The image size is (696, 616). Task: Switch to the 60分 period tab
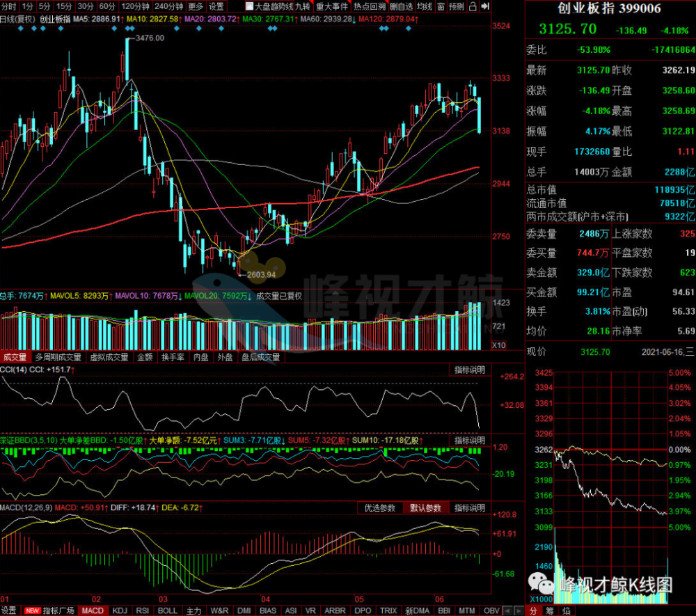[x=107, y=6]
